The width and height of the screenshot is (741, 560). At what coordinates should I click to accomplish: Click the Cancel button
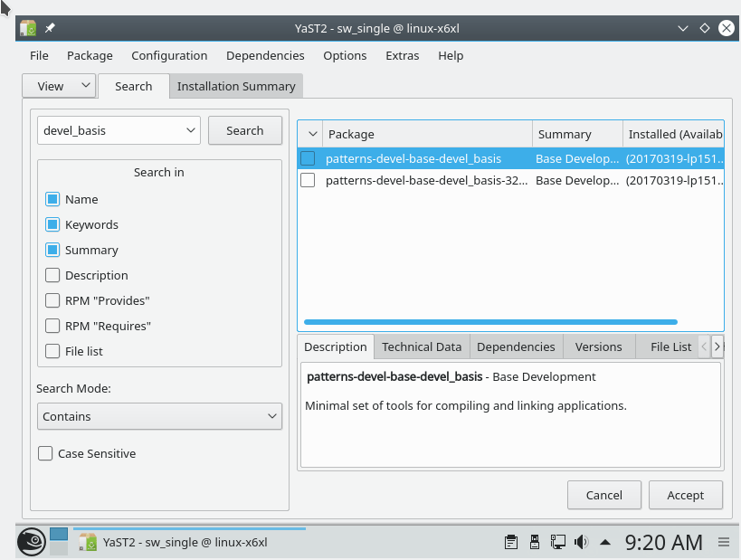(604, 495)
